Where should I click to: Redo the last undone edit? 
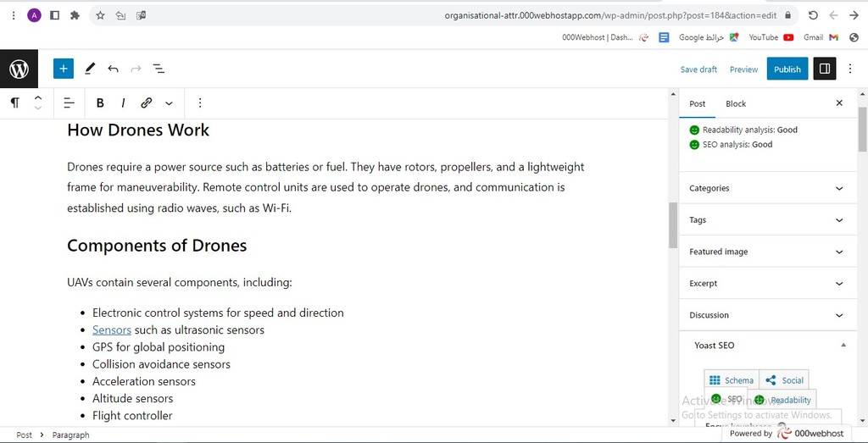tap(136, 69)
